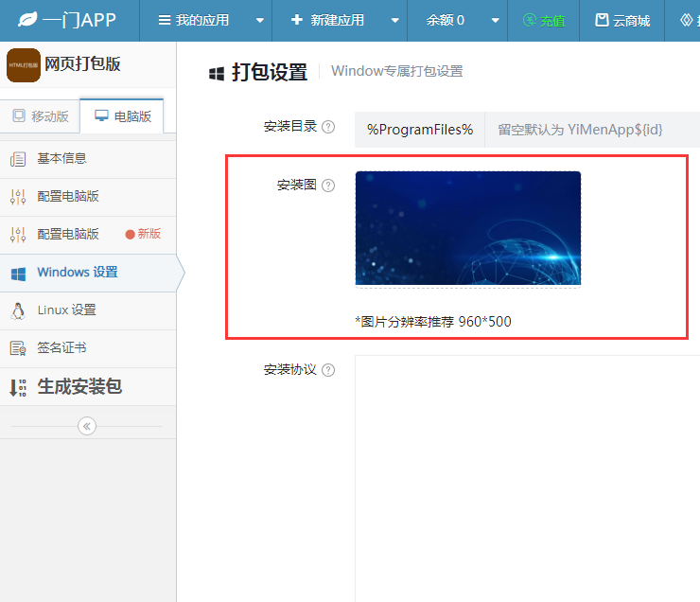Viewport: 700px width, 602px height.
Task: Click the 一门APP leaf logo
Action: [x=27, y=20]
